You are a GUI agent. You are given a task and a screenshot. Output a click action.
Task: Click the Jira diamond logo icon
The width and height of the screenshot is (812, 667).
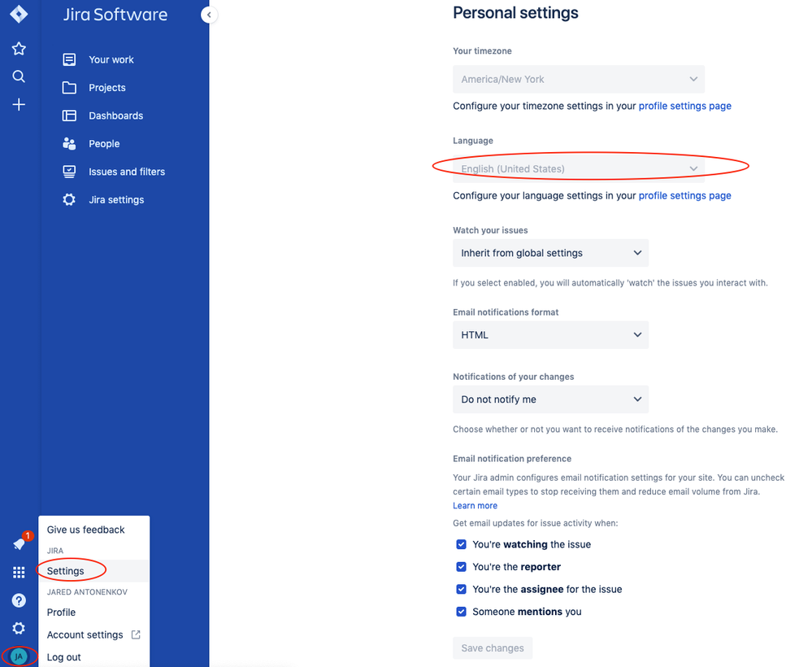coord(19,14)
